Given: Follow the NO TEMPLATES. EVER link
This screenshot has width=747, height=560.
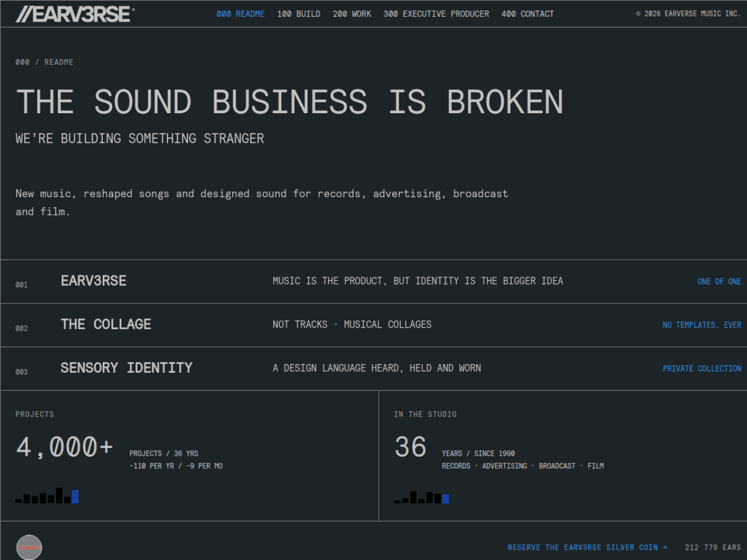Looking at the screenshot, I should pyautogui.click(x=702, y=325).
